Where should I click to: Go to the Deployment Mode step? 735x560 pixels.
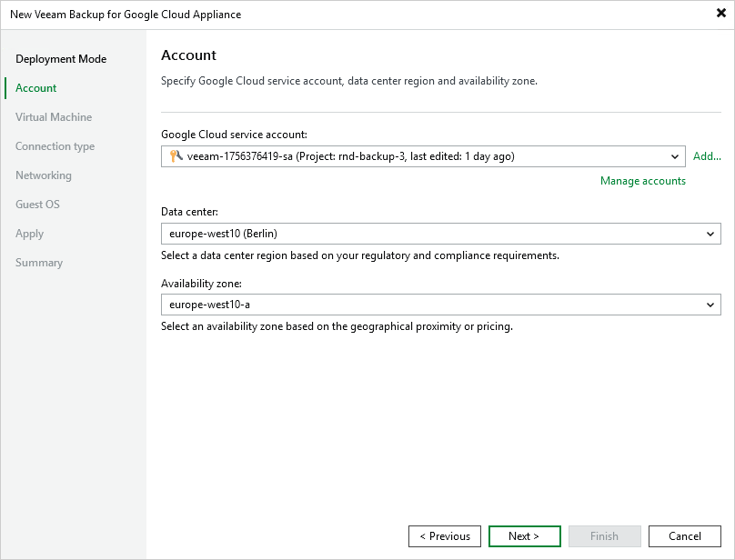pyautogui.click(x=61, y=59)
